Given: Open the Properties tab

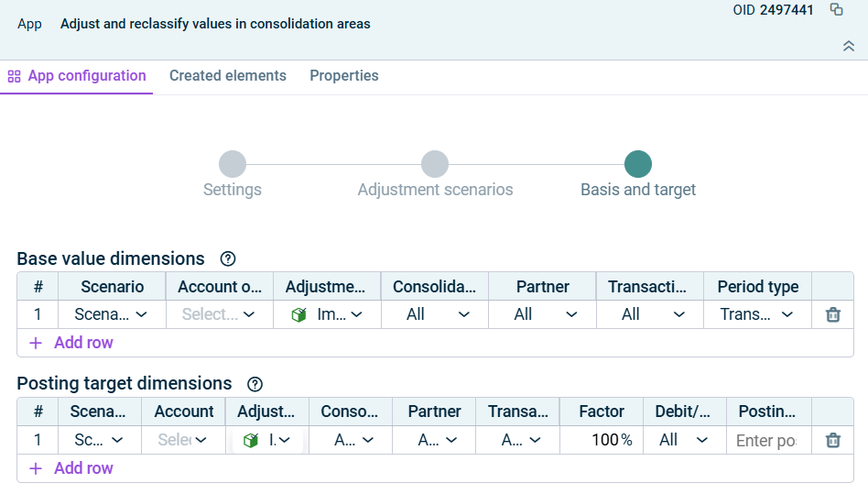Looking at the screenshot, I should 343,76.
